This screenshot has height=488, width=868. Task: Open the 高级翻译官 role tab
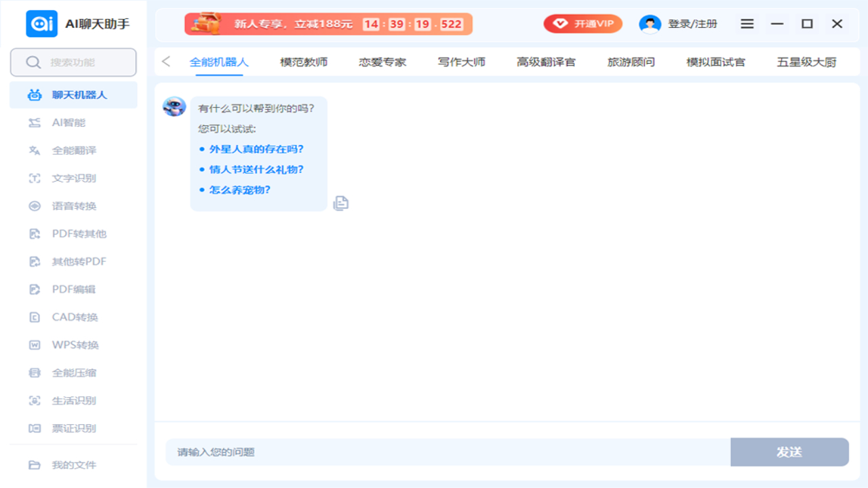pos(546,62)
